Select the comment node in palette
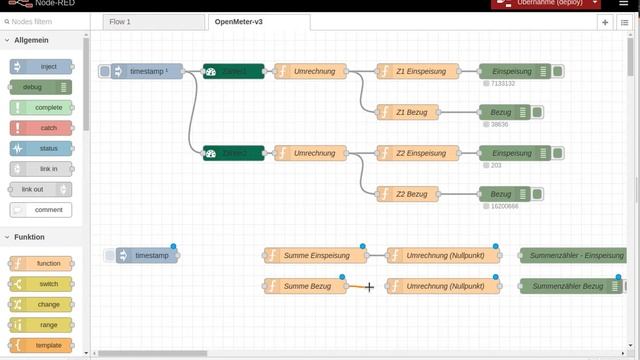Viewport: 640px width, 360px height. click(x=41, y=210)
